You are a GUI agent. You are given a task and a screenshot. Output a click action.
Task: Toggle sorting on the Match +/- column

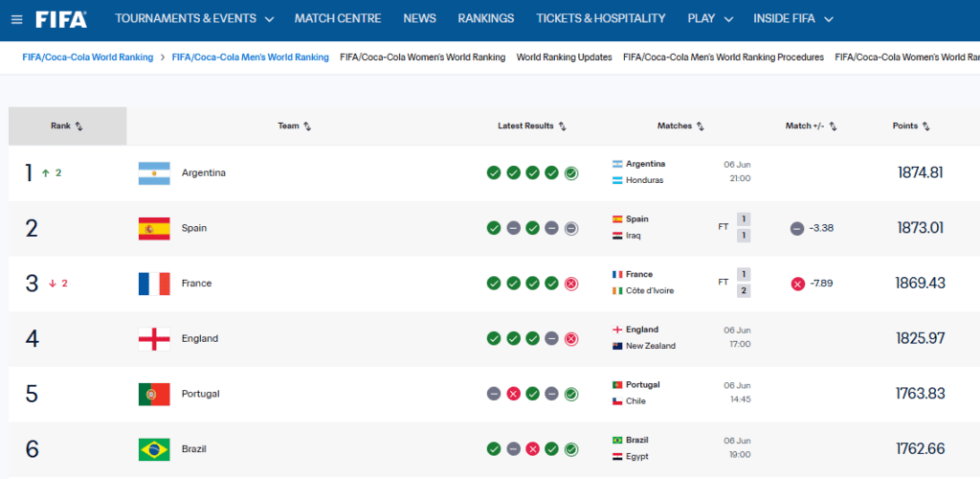pos(812,125)
